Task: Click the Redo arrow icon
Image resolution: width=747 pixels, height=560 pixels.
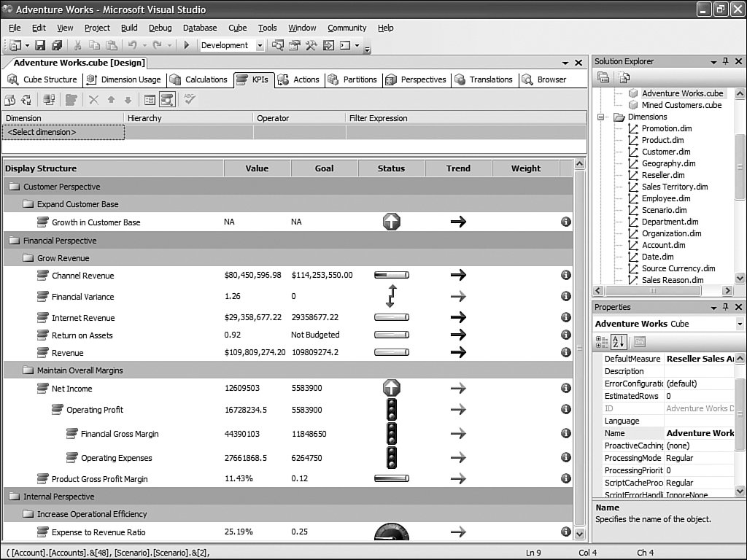Action: tap(158, 45)
